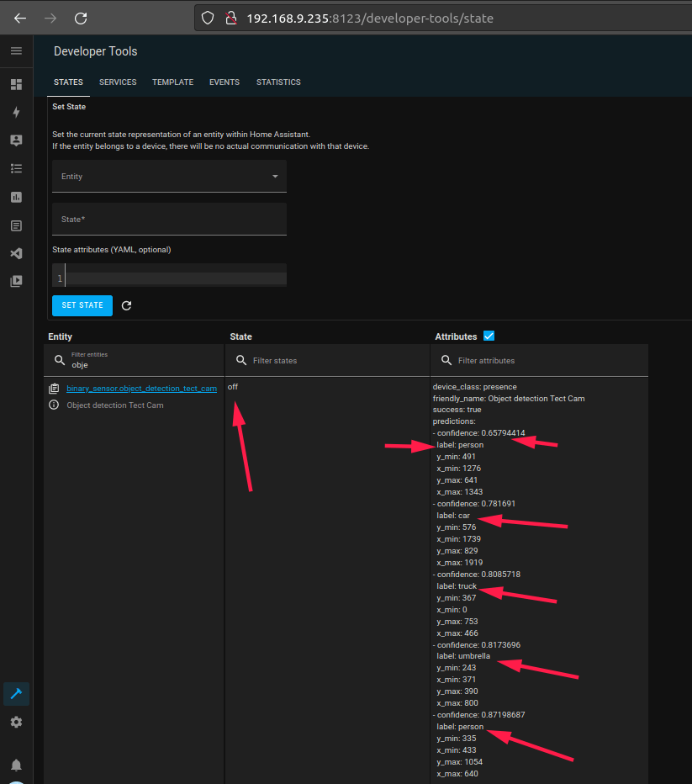Click 'confidence: 0.8173696' line
The width and height of the screenshot is (692, 784).
pyautogui.click(x=477, y=645)
